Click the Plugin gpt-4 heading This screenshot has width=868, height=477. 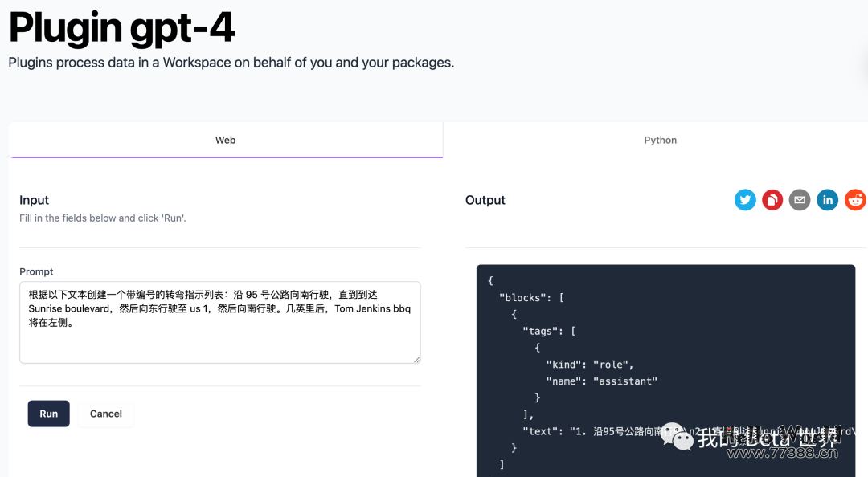(x=121, y=28)
